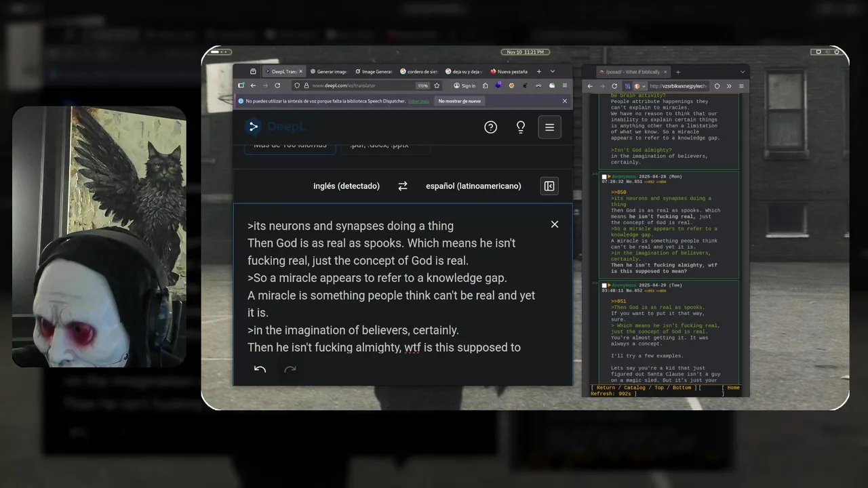Open the Firefox hamburger menu in DeepL window

click(x=565, y=85)
